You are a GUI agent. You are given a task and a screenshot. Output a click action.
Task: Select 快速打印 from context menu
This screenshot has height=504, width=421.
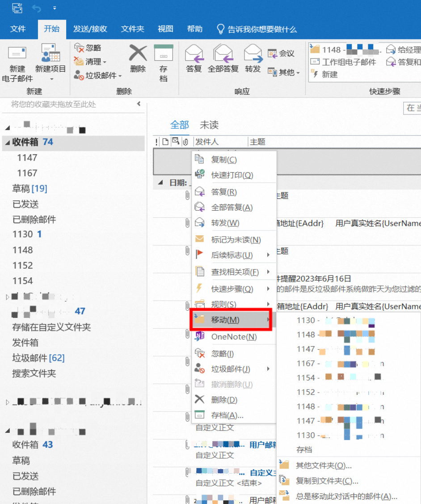(232, 175)
